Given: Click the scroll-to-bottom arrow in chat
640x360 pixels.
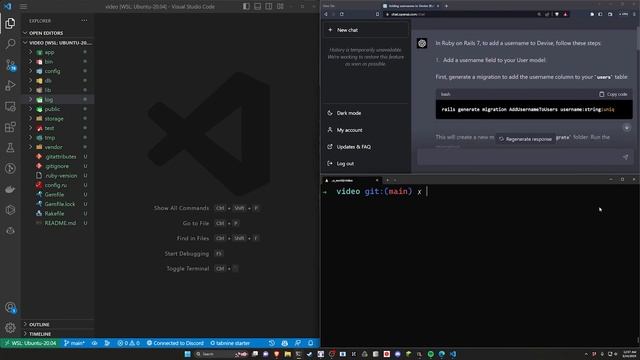Looking at the screenshot, I should coord(627,128).
